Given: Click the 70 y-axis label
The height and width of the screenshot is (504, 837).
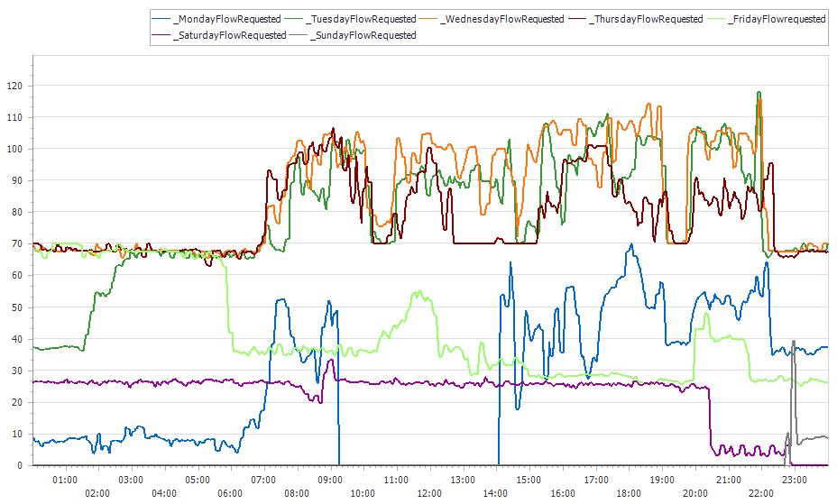Looking at the screenshot, I should click(x=17, y=243).
